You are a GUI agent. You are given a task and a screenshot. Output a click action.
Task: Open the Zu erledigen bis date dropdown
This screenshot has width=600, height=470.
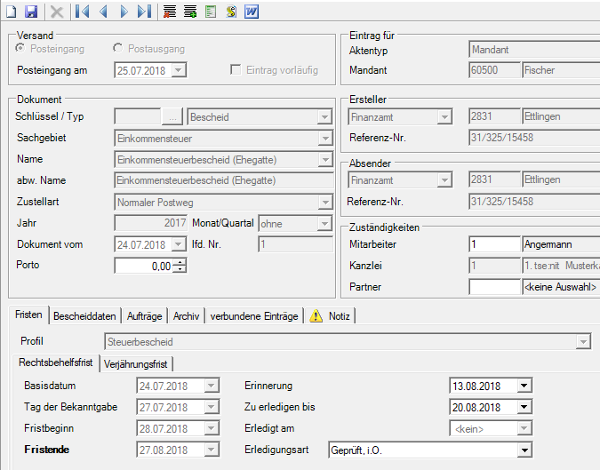pos(524,407)
